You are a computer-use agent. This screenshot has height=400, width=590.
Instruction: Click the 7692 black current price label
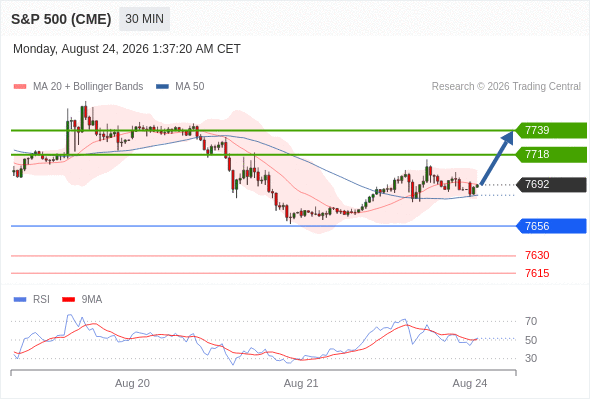tap(552, 184)
